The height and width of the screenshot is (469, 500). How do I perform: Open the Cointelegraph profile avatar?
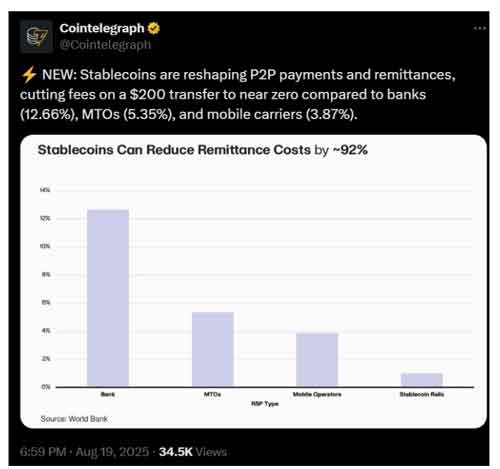pyautogui.click(x=36, y=36)
